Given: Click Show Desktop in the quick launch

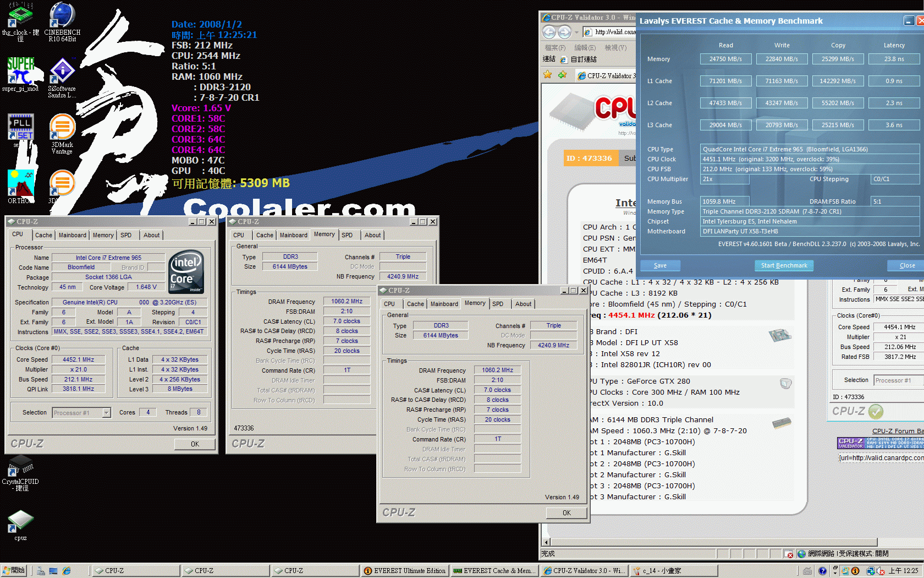Looking at the screenshot, I should (x=53, y=571).
